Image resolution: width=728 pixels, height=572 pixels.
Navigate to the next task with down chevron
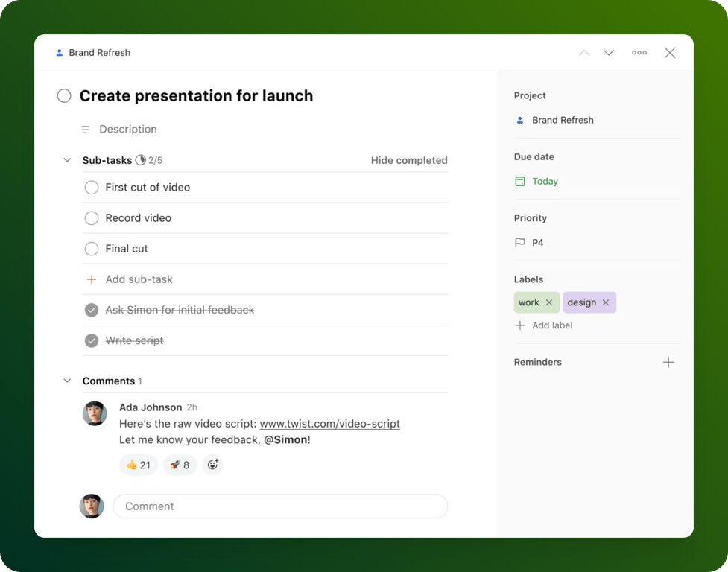click(609, 52)
